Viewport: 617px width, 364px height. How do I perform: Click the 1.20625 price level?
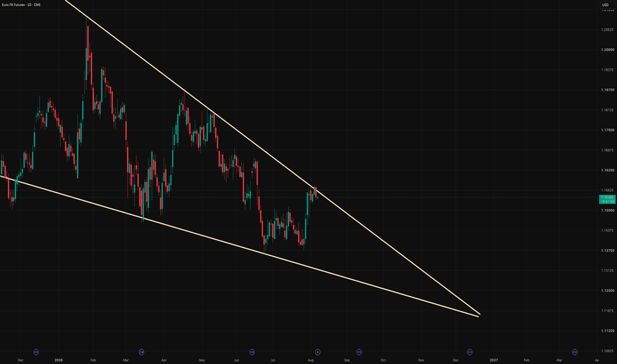(607, 30)
